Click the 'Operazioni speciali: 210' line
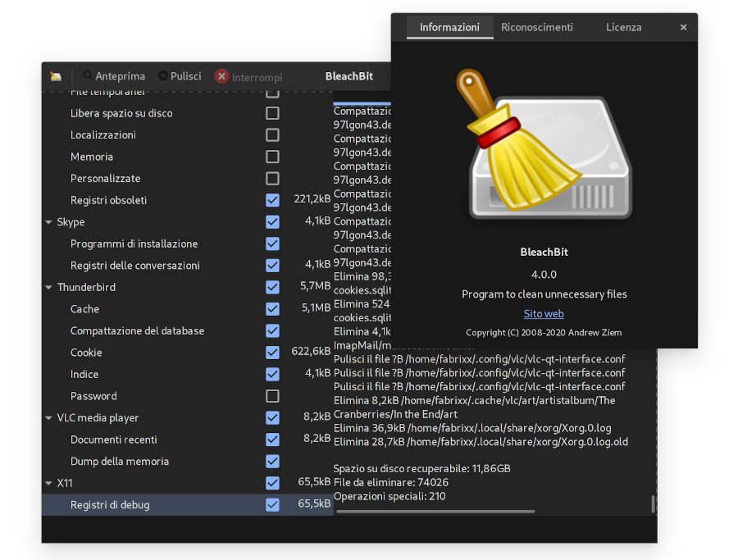This screenshot has height=560, width=738. tap(389, 496)
